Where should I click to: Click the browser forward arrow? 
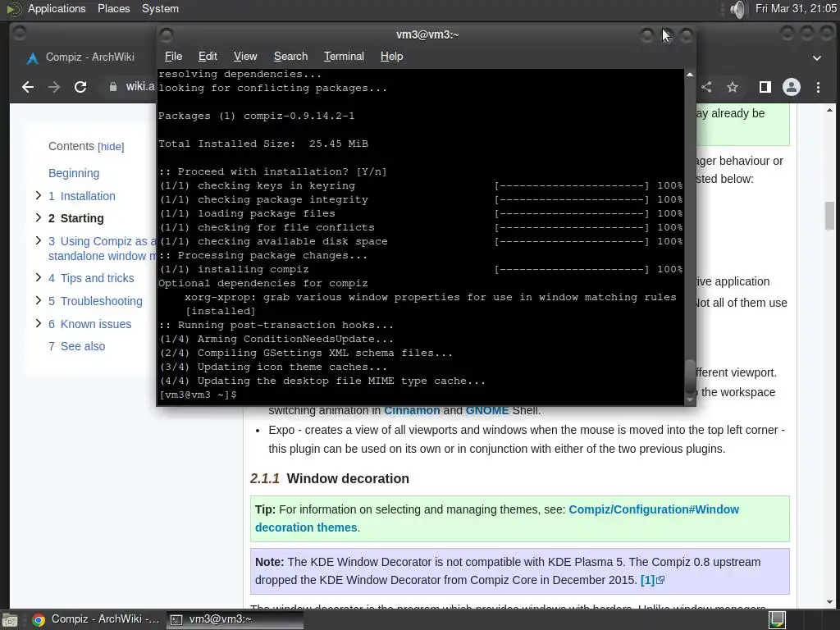click(54, 87)
